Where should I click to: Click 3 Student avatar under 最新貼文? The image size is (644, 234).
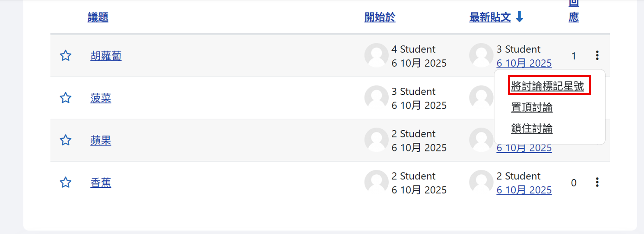pyautogui.click(x=481, y=55)
